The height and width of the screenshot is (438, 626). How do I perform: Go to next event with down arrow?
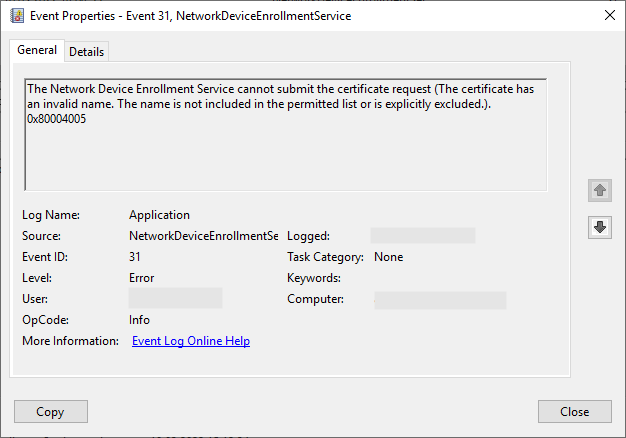(599, 227)
